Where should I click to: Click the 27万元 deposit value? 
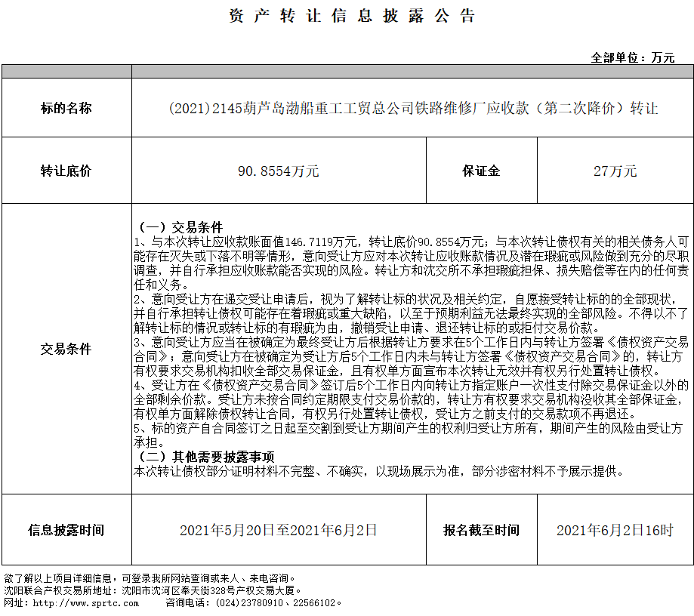(x=615, y=171)
